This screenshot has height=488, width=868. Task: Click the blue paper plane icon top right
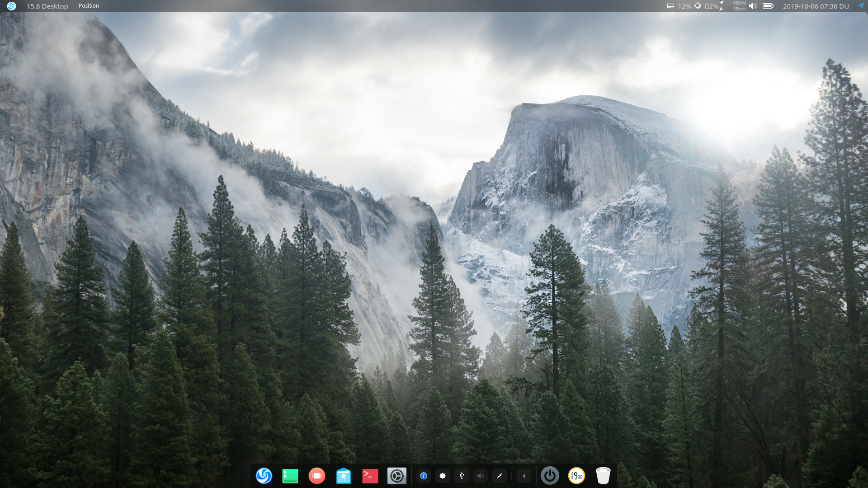tap(861, 6)
